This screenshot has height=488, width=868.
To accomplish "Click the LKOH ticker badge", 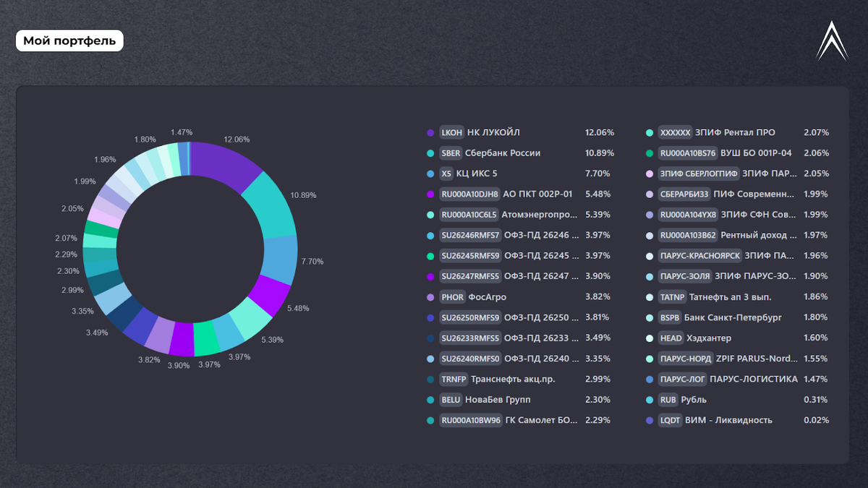I will pos(451,133).
